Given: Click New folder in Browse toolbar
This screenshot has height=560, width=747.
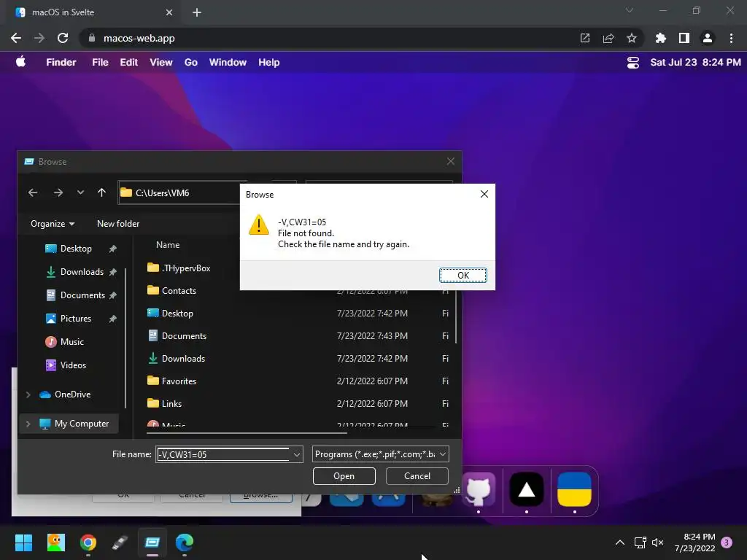Looking at the screenshot, I should (118, 224).
